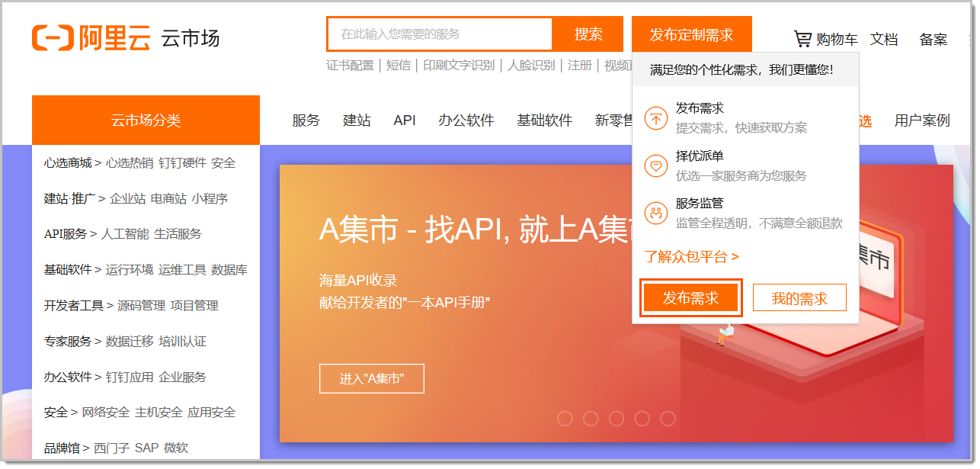
Task: Open the 专家服务 category
Action: (68, 342)
